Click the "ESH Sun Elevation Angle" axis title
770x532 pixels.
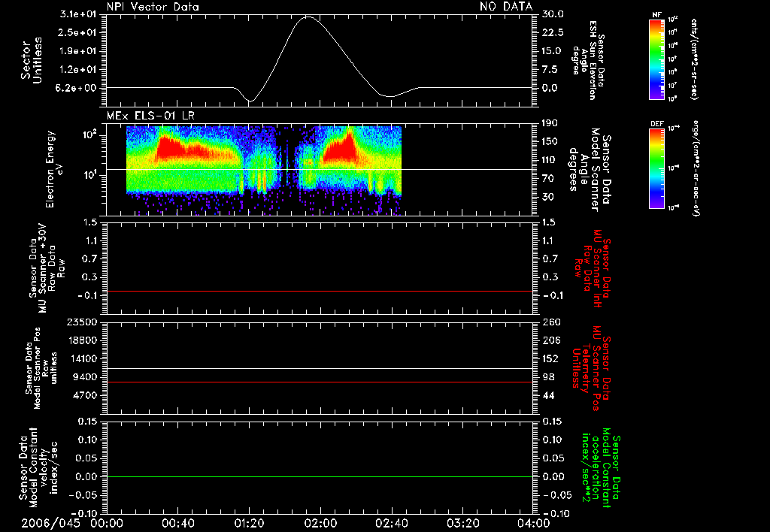(587, 60)
